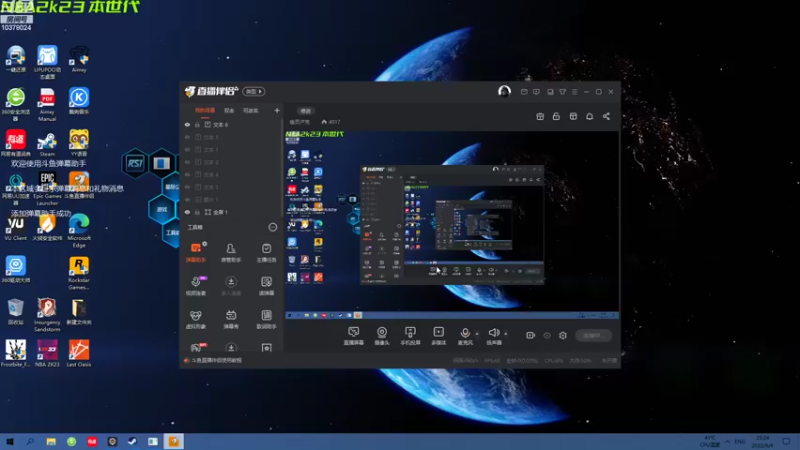The width and height of the screenshot is (800, 450).
Task: Add 摄像头 camera source
Action: (x=382, y=336)
